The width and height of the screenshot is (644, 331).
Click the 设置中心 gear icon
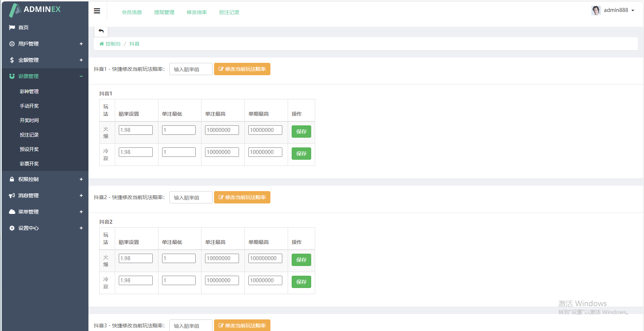point(12,228)
